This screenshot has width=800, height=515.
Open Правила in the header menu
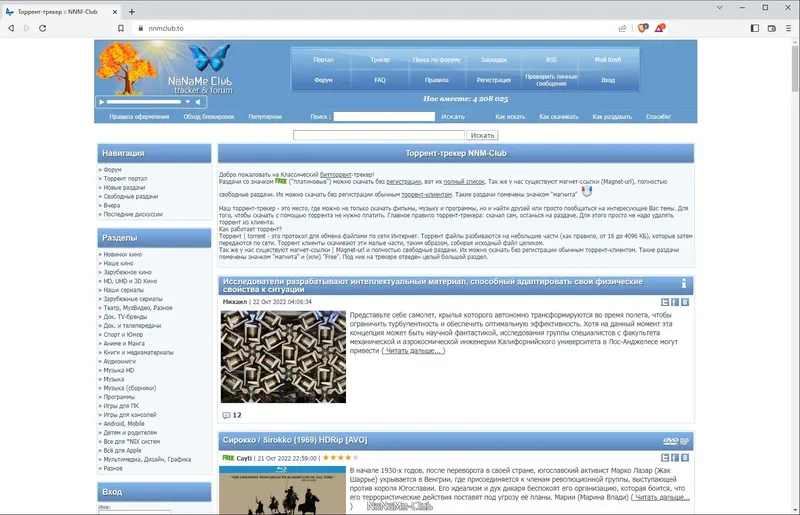[437, 80]
